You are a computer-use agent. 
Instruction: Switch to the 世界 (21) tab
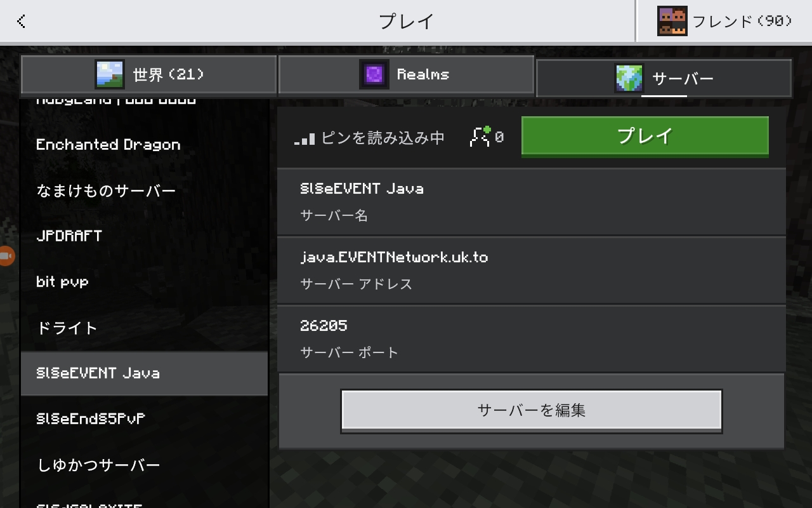149,74
